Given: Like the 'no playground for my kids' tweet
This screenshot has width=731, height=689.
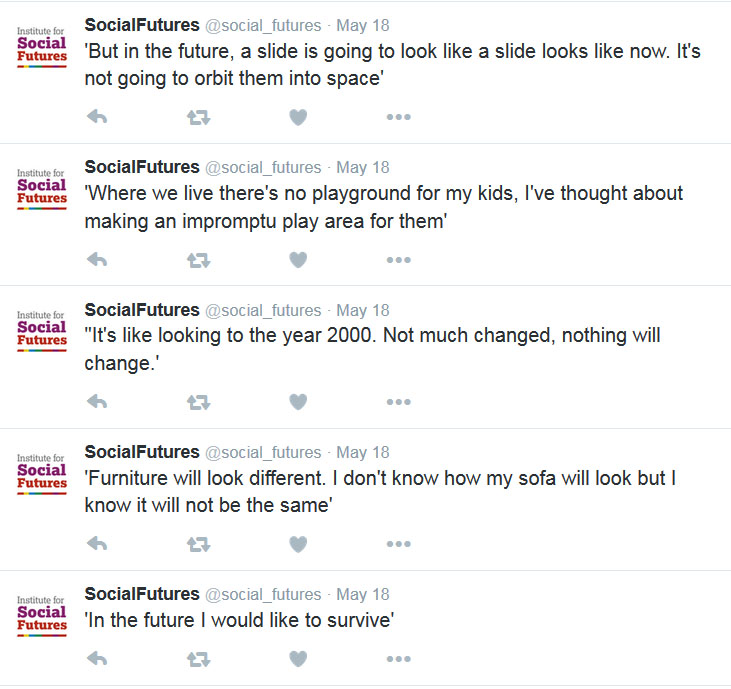Looking at the screenshot, I should [298, 260].
